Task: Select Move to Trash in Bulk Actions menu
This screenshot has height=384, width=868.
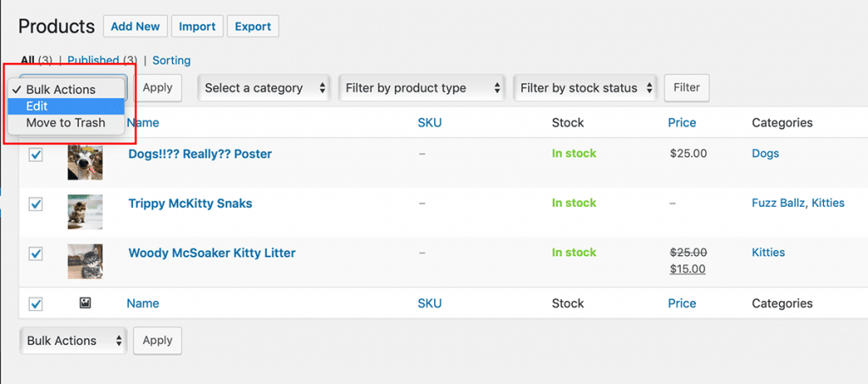Action: coord(66,123)
